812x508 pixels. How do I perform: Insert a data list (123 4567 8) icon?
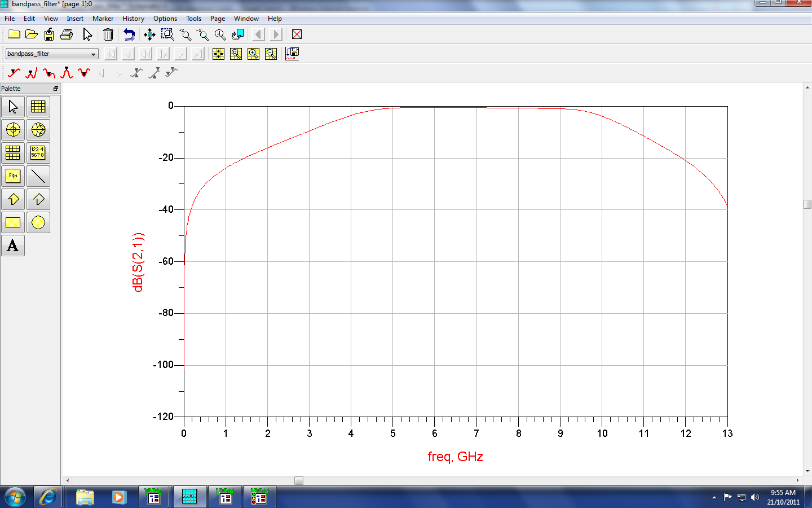pos(38,153)
